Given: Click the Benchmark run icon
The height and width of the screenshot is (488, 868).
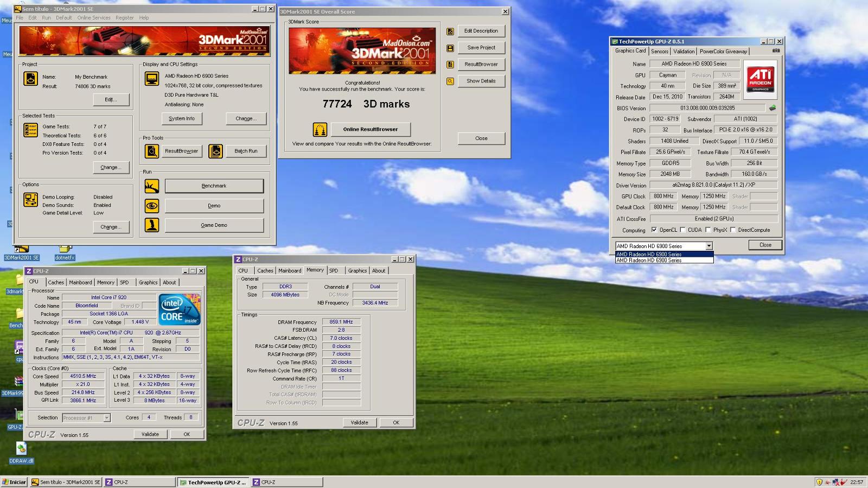Looking at the screenshot, I should [x=152, y=186].
